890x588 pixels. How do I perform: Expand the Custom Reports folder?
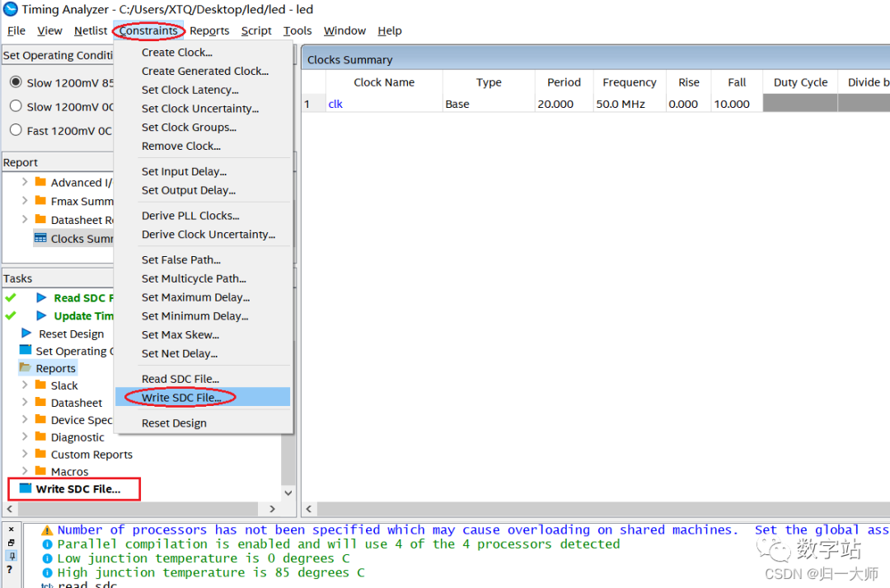(x=25, y=454)
